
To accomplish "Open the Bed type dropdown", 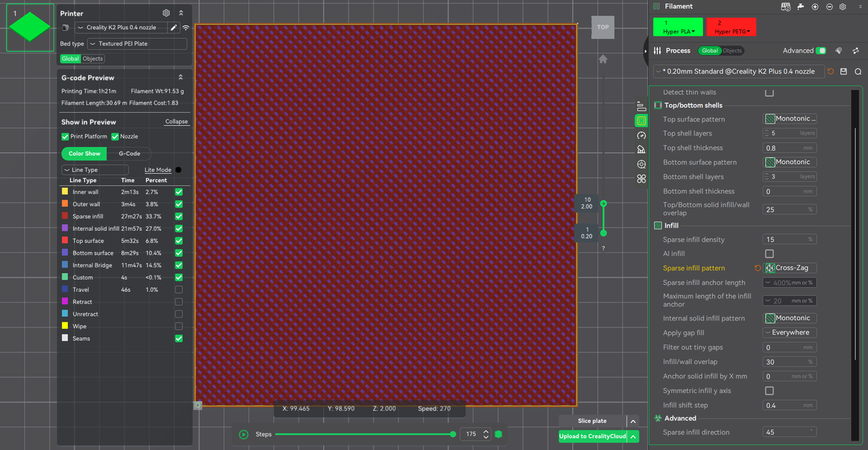I will pyautogui.click(x=137, y=43).
